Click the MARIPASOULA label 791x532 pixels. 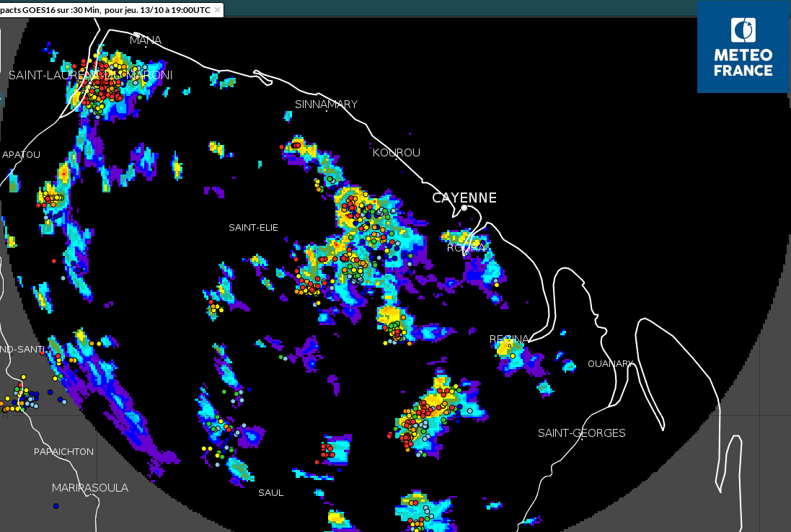tap(90, 488)
